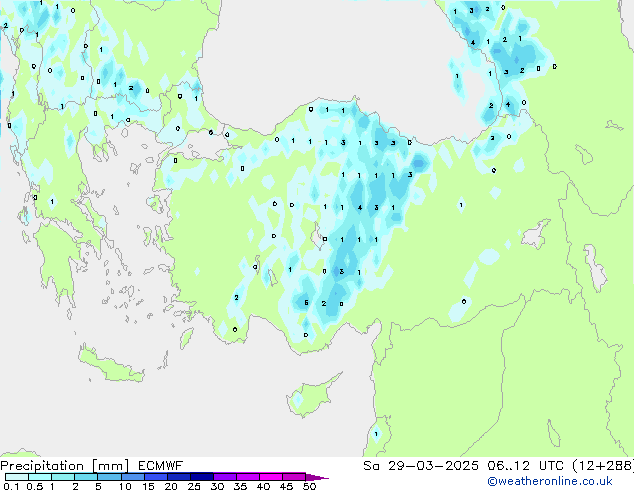Click the '(12+288)' forecast offset text
The height and width of the screenshot is (490, 634).
click(603, 466)
